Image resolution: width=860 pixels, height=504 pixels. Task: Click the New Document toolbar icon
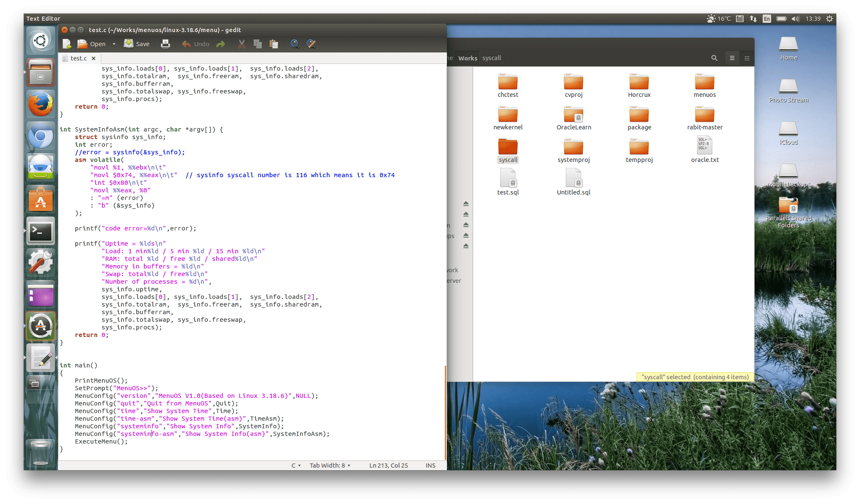(67, 44)
